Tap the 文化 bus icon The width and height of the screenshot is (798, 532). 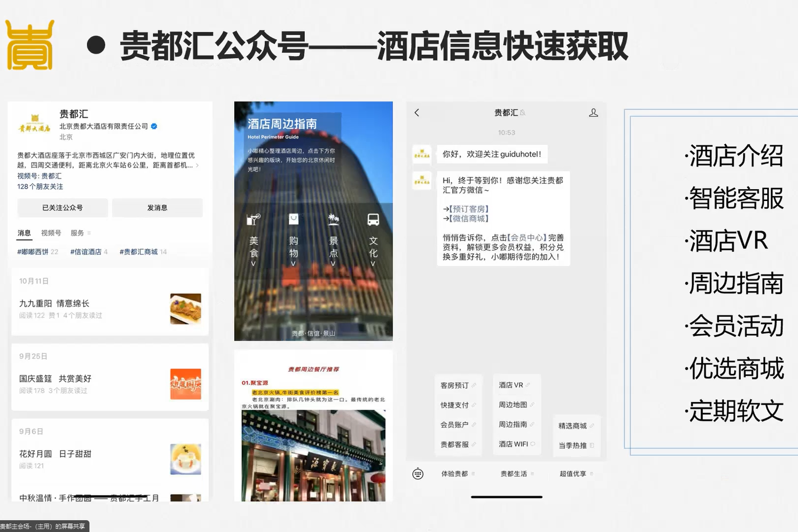tap(373, 219)
